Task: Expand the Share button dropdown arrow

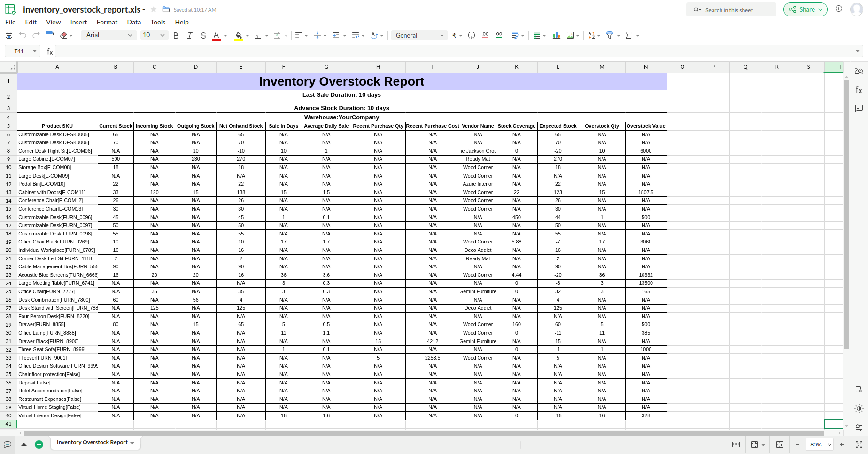Action: 821,9
